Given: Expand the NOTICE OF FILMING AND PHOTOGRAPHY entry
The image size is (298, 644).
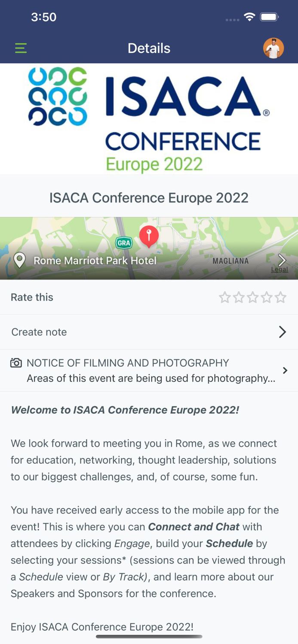Looking at the screenshot, I should (x=285, y=371).
